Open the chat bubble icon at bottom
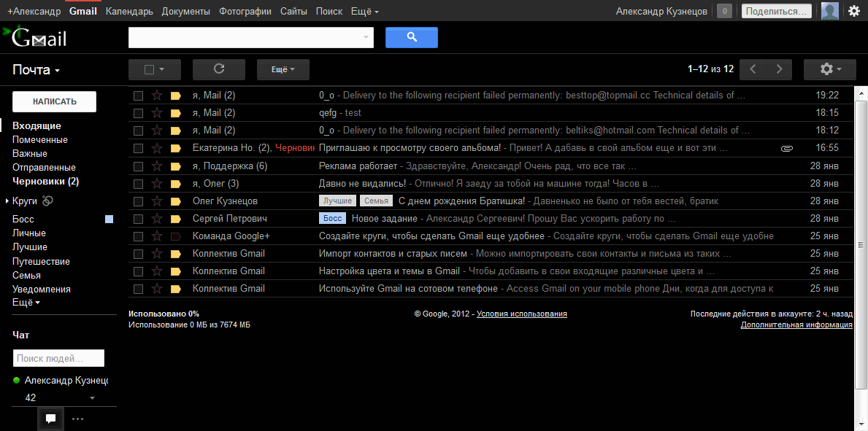The width and height of the screenshot is (868, 431). tap(50, 419)
